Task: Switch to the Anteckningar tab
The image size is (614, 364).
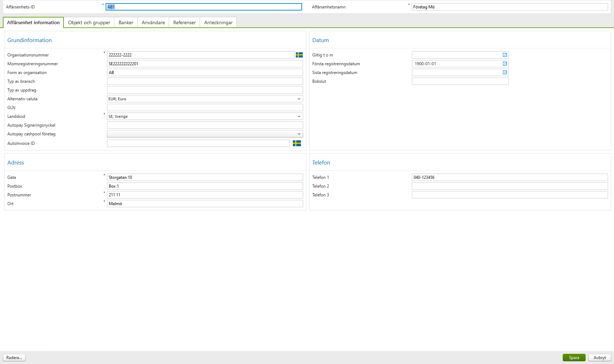Action: click(x=218, y=22)
